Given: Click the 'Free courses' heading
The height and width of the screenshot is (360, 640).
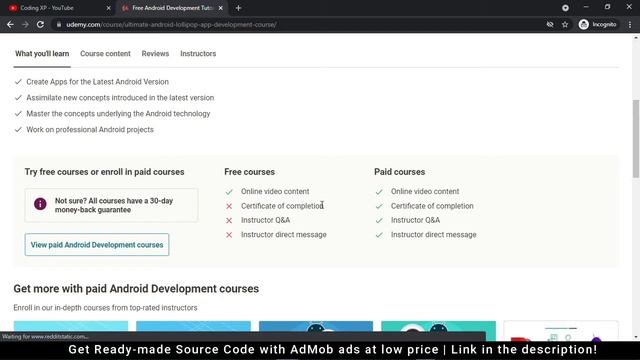Looking at the screenshot, I should click(249, 172).
